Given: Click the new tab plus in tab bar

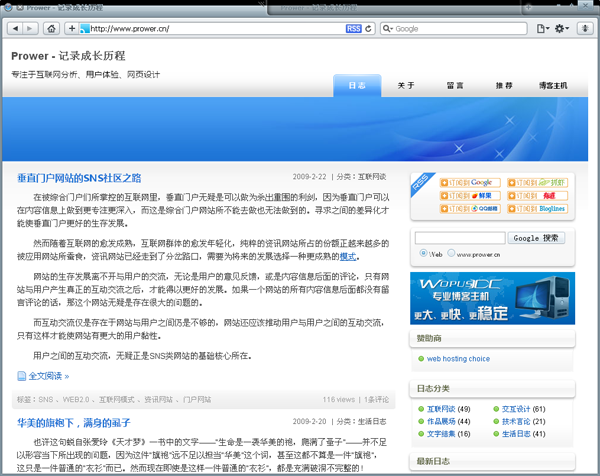Looking at the screenshot, I should click(x=529, y=7).
